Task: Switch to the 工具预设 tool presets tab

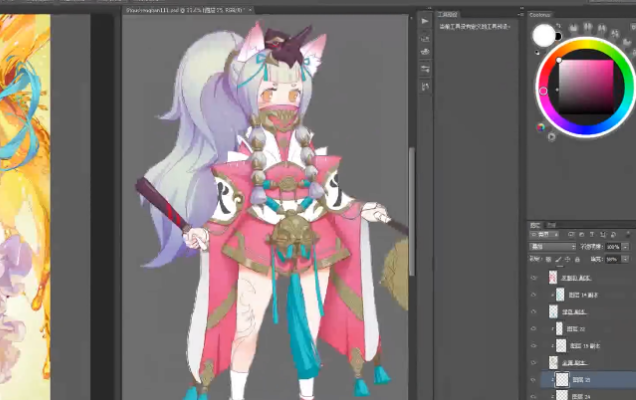Action: pos(448,15)
